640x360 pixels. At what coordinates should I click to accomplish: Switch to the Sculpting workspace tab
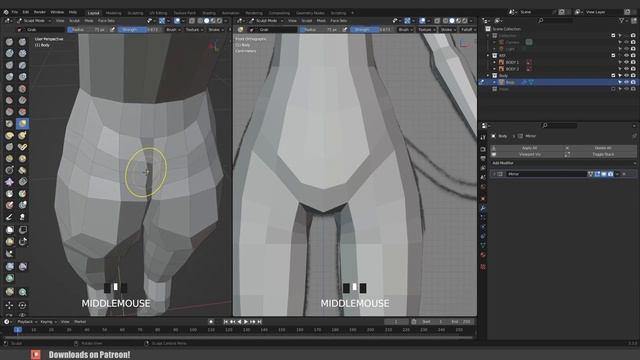pyautogui.click(x=135, y=13)
